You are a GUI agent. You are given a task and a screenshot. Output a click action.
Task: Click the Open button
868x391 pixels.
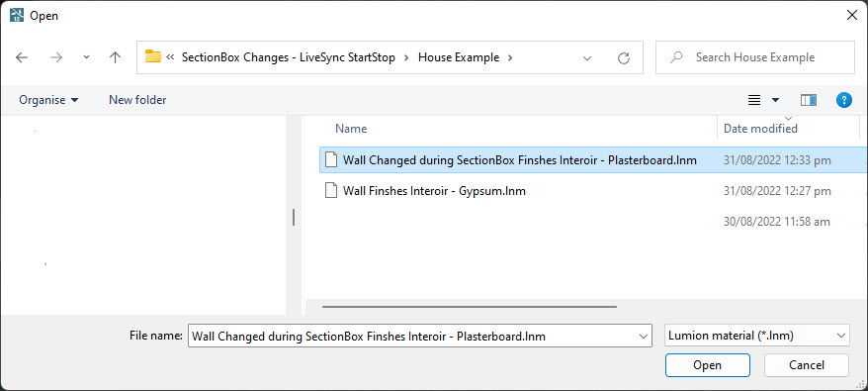click(708, 365)
